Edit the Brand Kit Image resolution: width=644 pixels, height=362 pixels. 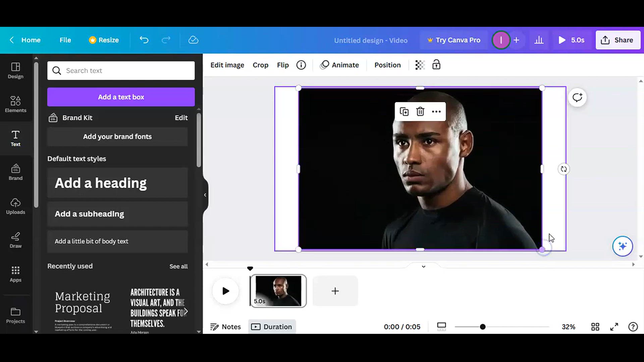click(181, 118)
